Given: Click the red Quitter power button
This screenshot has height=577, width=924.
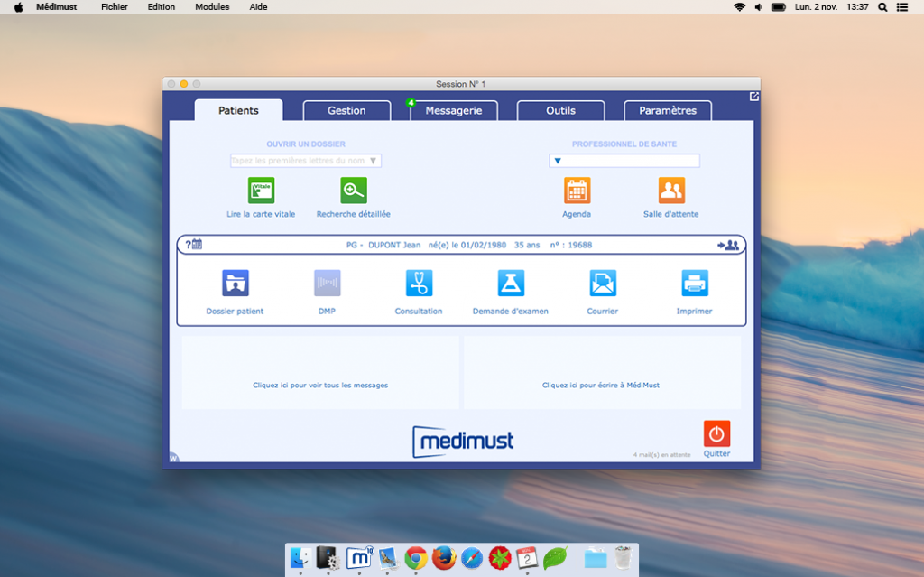Looking at the screenshot, I should tap(716, 433).
